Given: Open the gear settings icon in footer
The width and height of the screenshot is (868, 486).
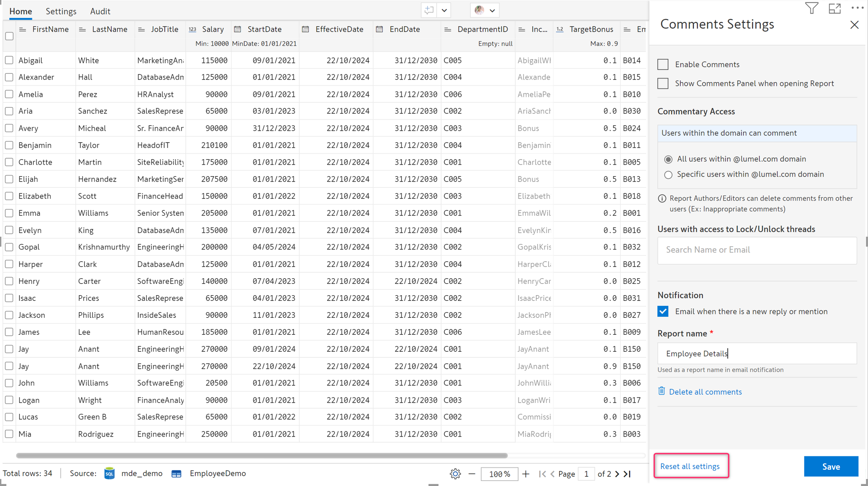Looking at the screenshot, I should [x=455, y=474].
